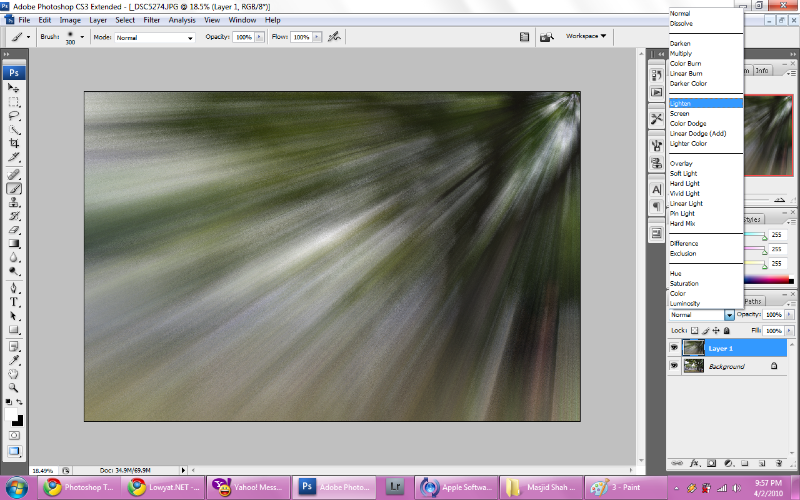Toggle lock transparent pixels for the layer
800x500 pixels.
694,329
